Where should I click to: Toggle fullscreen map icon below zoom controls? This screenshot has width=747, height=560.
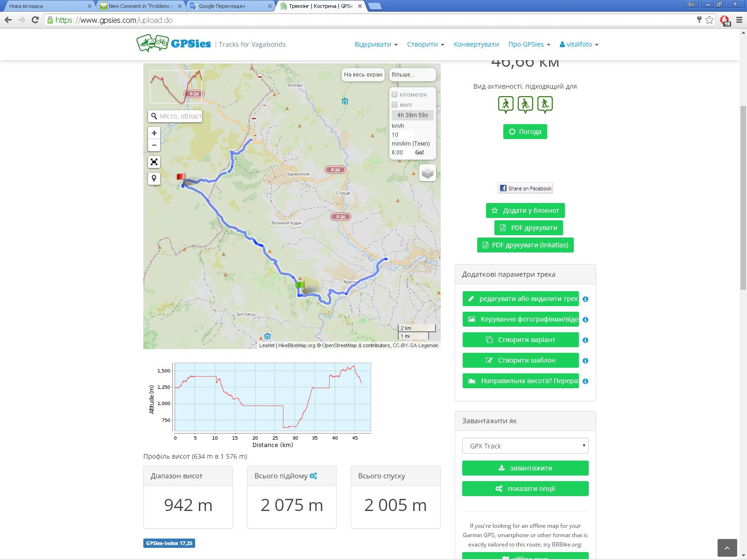[x=154, y=162]
